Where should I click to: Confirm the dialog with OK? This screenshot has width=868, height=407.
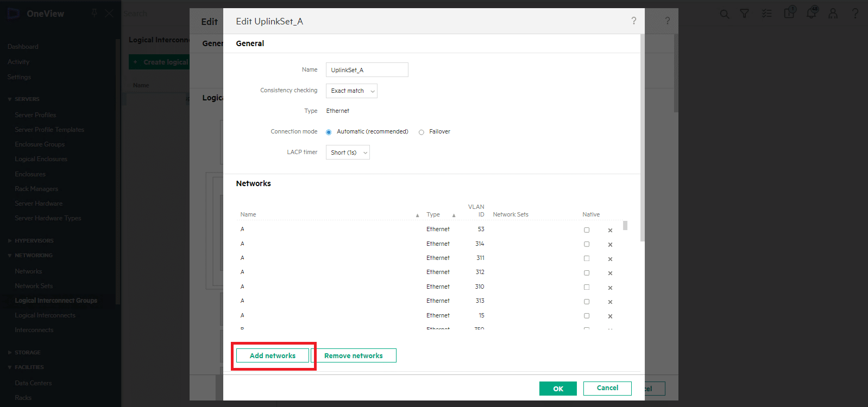(558, 389)
